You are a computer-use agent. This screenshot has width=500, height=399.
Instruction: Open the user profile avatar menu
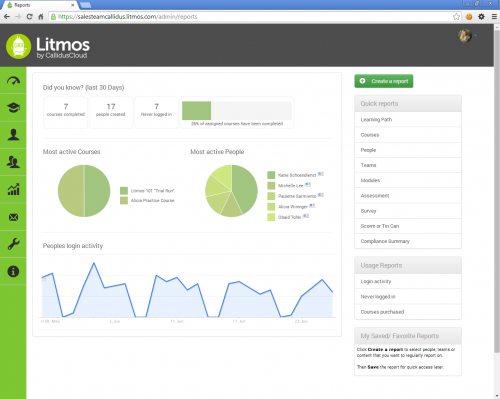[x=466, y=36]
